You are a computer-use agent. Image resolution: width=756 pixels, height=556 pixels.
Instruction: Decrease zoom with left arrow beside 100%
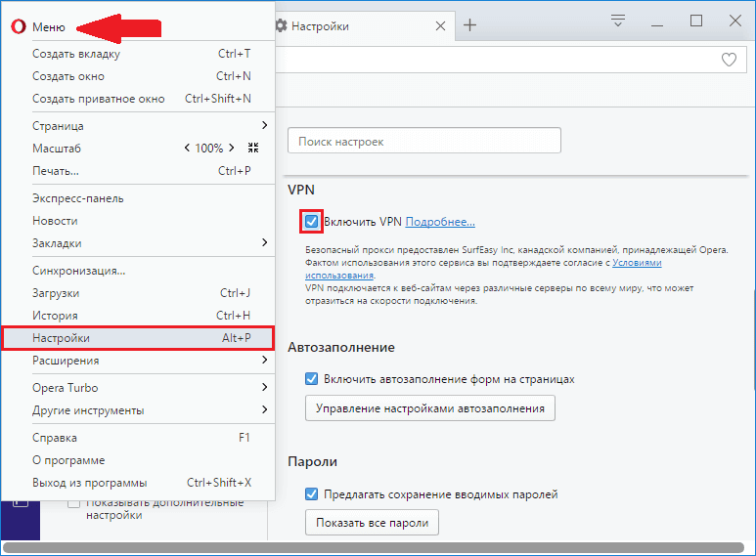(187, 148)
